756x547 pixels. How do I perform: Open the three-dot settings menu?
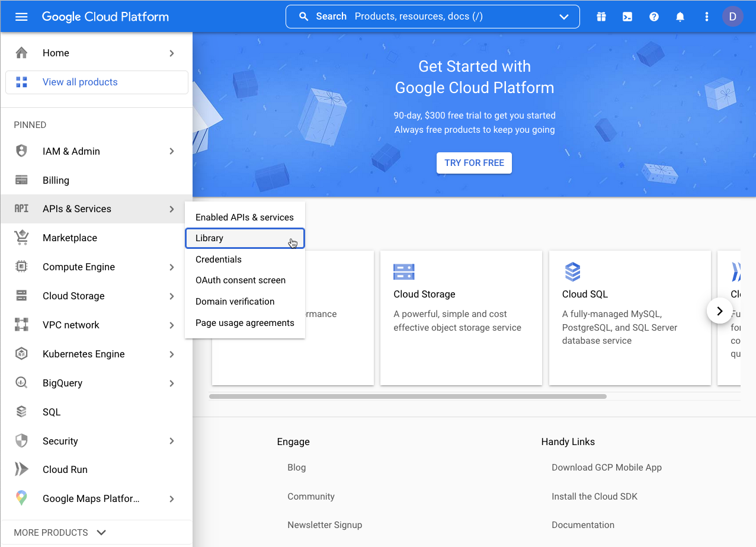point(706,17)
